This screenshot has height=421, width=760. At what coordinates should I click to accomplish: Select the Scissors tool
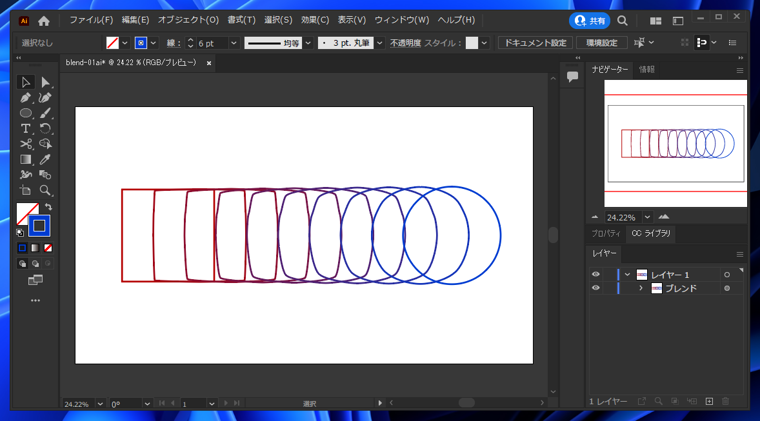point(26,144)
